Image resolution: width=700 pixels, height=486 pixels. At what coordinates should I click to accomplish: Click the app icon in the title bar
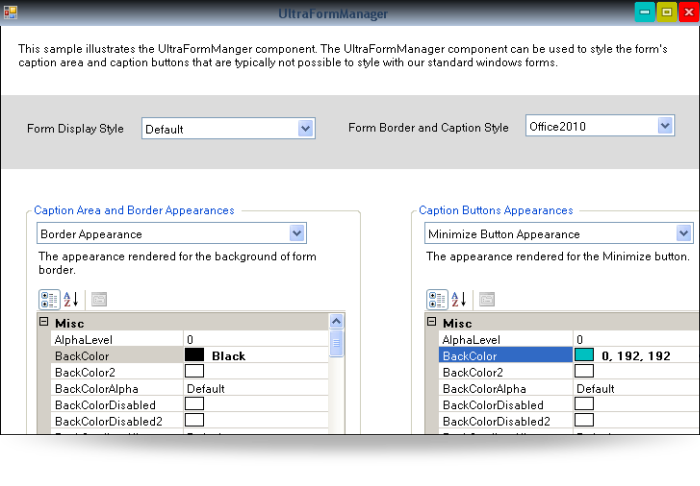tap(11, 12)
